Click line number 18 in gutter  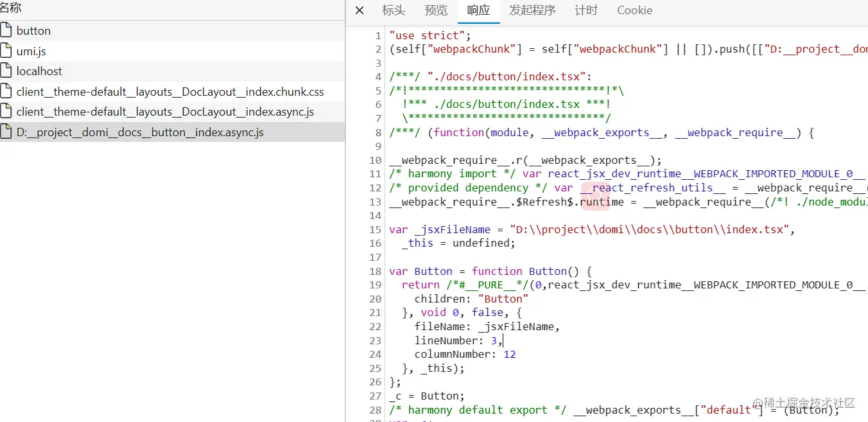(x=375, y=271)
